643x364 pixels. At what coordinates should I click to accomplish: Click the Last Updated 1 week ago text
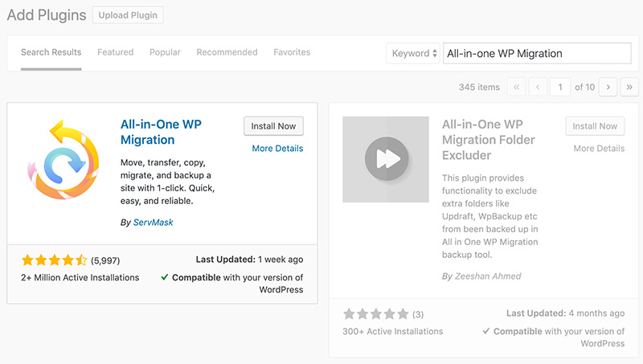pos(249,260)
